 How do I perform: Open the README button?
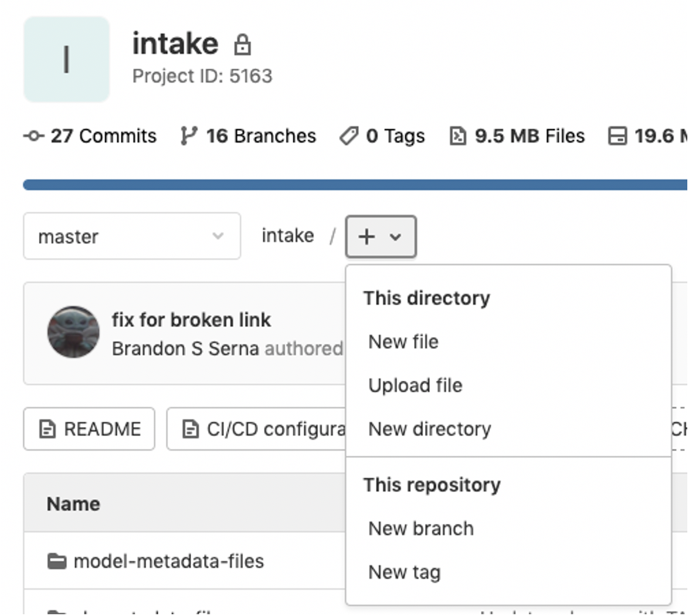89,429
